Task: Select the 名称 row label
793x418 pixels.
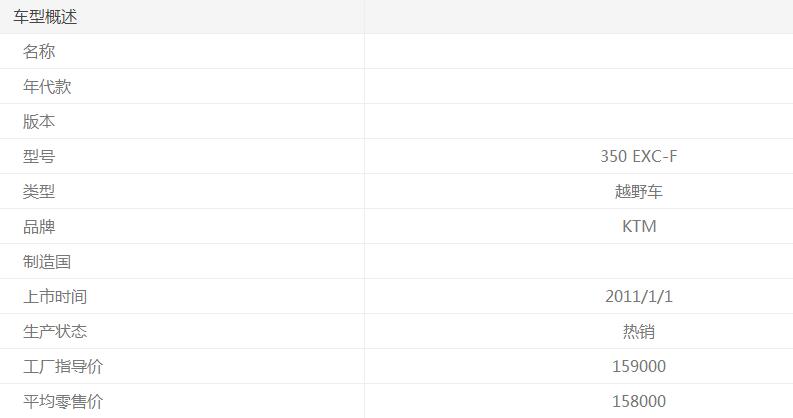Action: tap(39, 52)
